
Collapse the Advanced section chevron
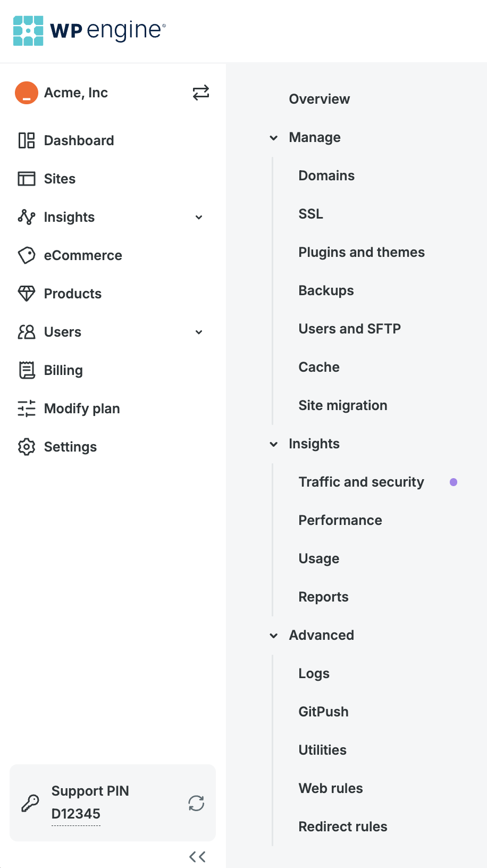274,636
